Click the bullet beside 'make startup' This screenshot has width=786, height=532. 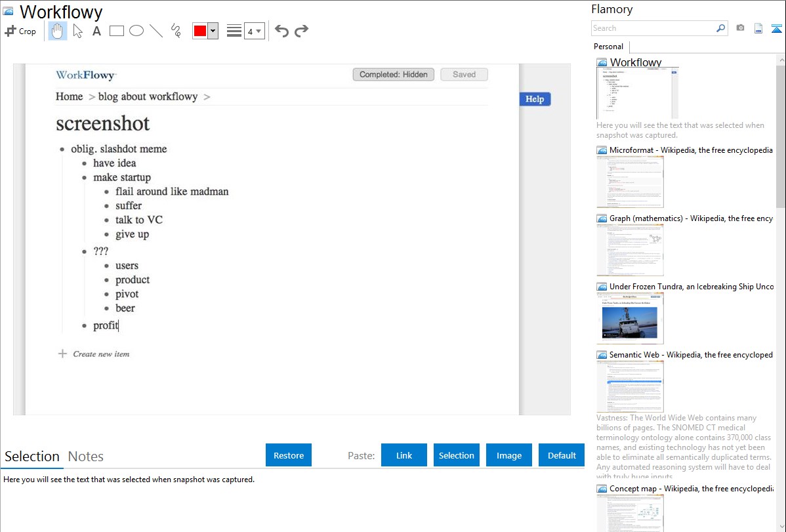point(84,178)
